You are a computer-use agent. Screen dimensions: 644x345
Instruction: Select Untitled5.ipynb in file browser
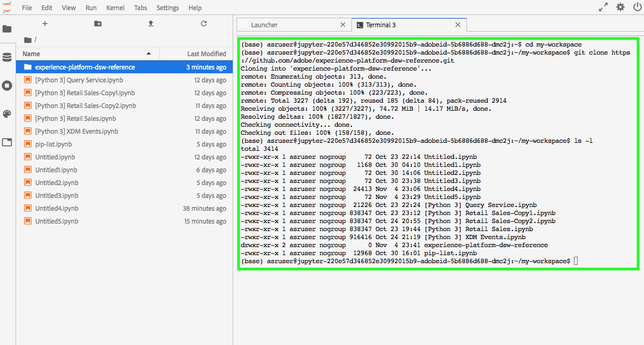tap(124, 221)
